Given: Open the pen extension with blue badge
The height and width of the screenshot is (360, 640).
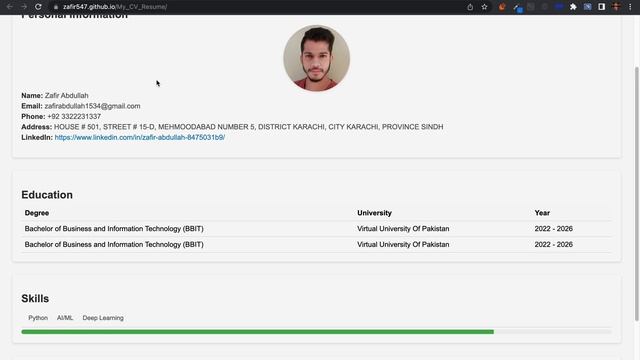Looking at the screenshot, I should point(518,7).
